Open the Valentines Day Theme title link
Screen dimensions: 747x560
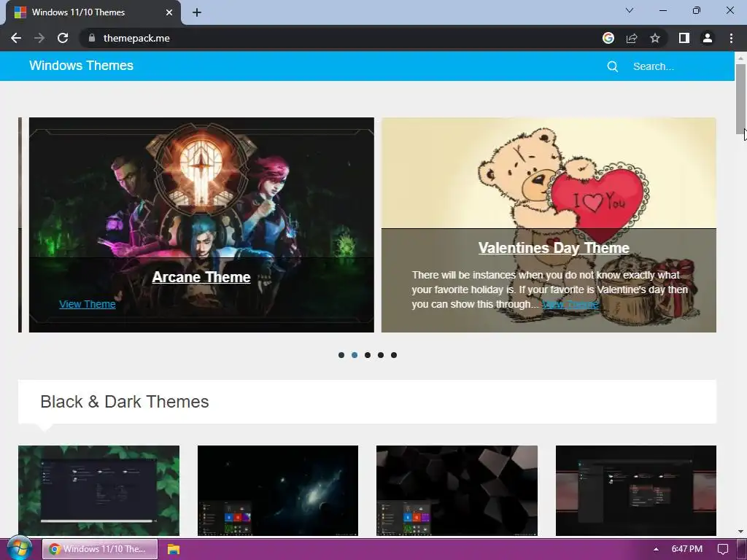point(554,248)
